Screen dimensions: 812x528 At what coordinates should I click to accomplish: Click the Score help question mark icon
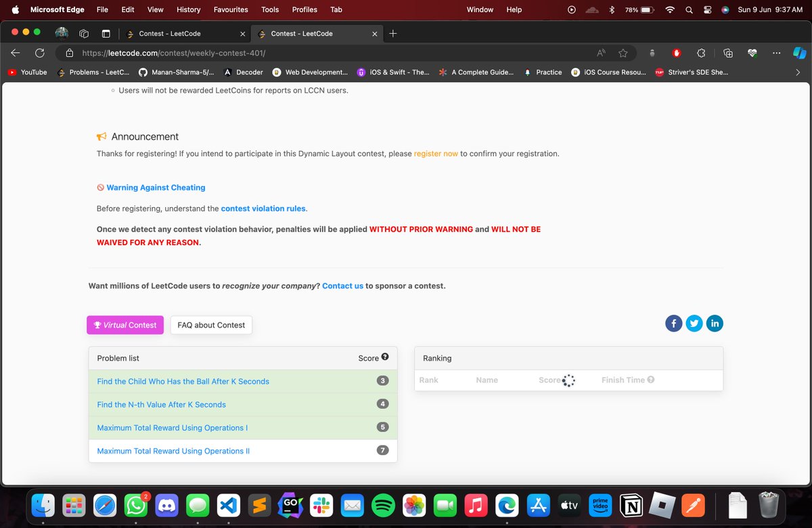coord(385,357)
